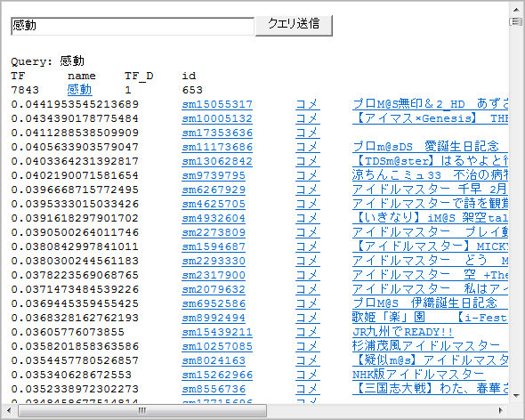Image resolution: width=525 pixels, height=420 pixels.
Task: Open title link 涼ちんこミュ33
Action: coord(431,175)
